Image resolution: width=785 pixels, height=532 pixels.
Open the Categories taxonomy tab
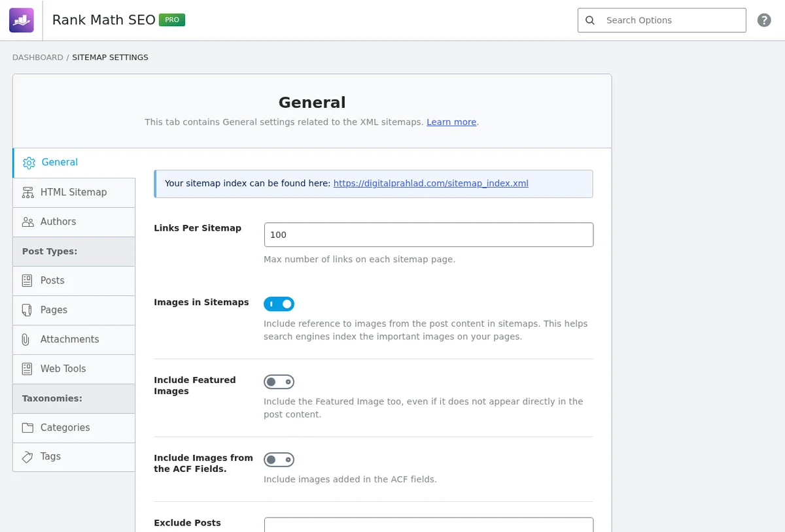pos(74,427)
